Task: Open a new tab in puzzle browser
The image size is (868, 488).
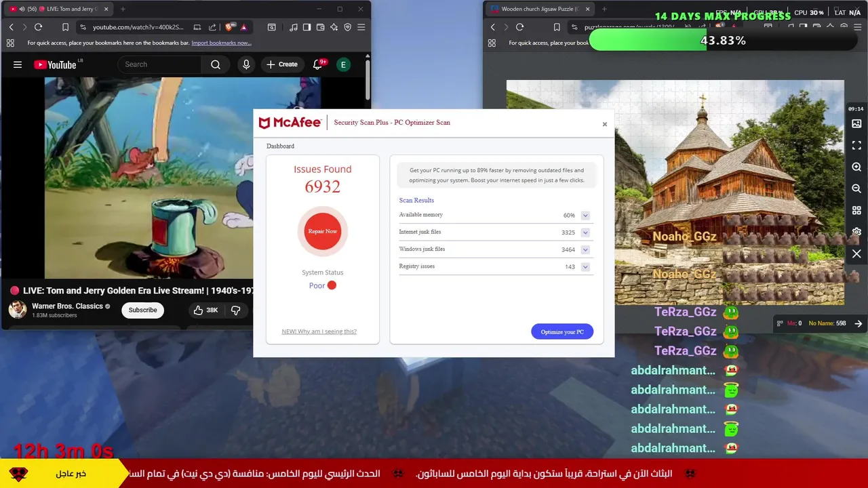Action: coord(604,9)
